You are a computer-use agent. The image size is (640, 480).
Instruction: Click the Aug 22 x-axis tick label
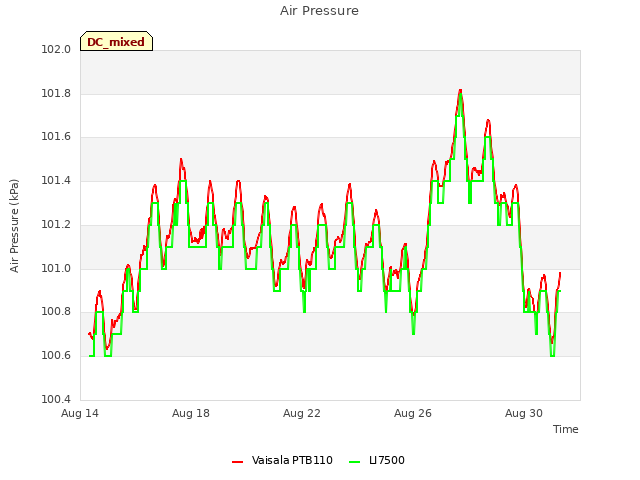302,413
